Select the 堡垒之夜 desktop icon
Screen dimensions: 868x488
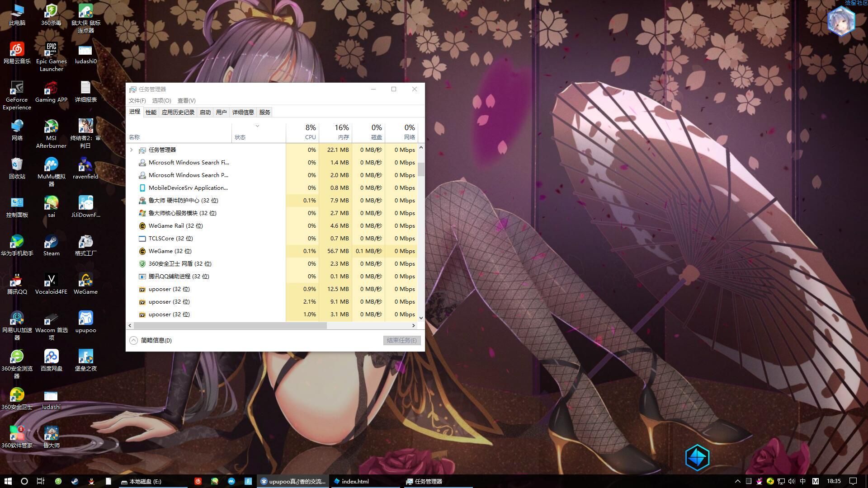point(85,360)
